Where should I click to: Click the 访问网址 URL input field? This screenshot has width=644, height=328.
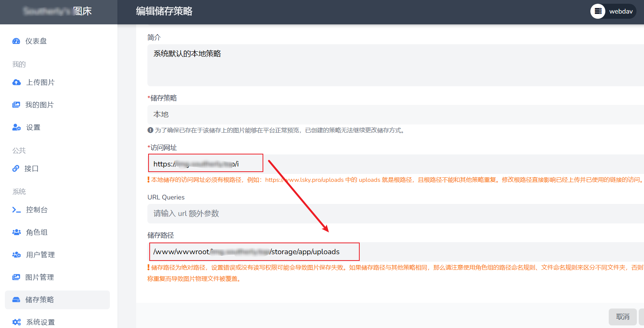(x=396, y=164)
